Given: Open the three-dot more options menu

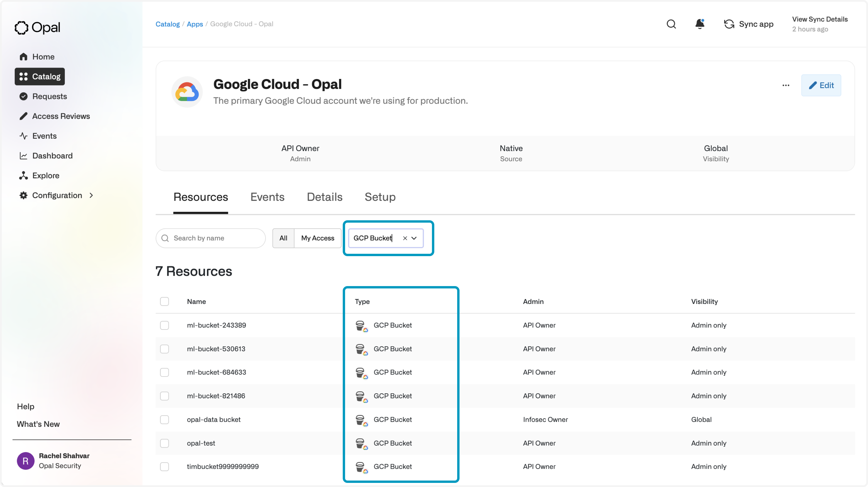Looking at the screenshot, I should [786, 85].
